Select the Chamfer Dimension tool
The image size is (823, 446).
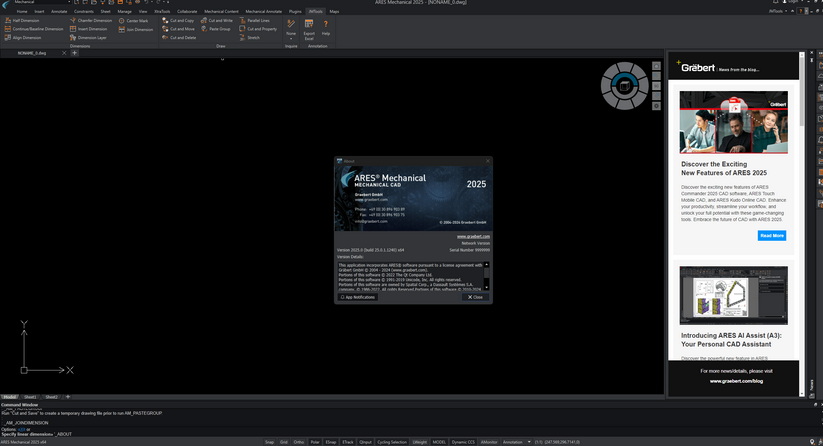tap(91, 20)
